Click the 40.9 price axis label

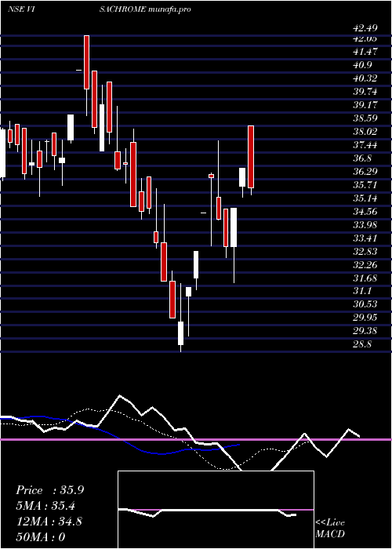click(362, 65)
